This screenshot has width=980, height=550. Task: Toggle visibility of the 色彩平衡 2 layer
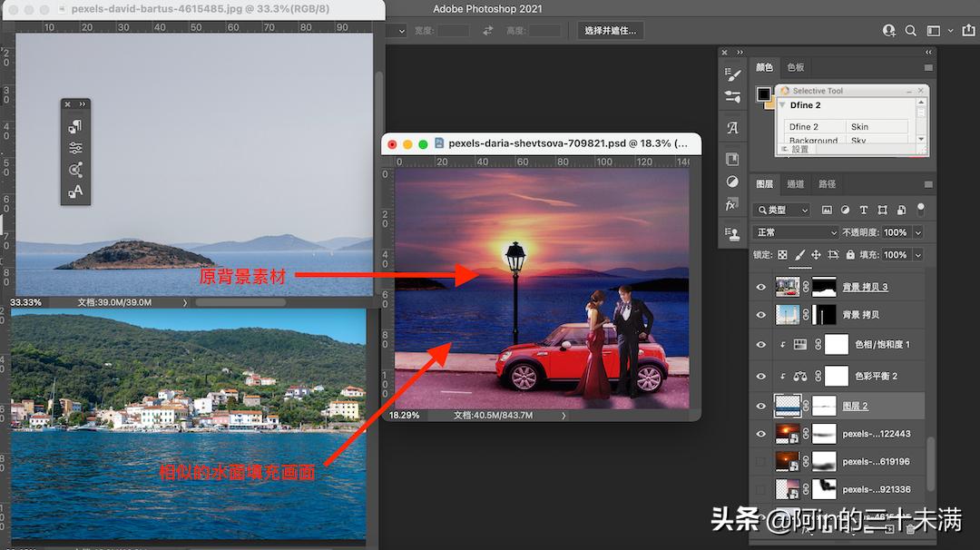coord(760,376)
